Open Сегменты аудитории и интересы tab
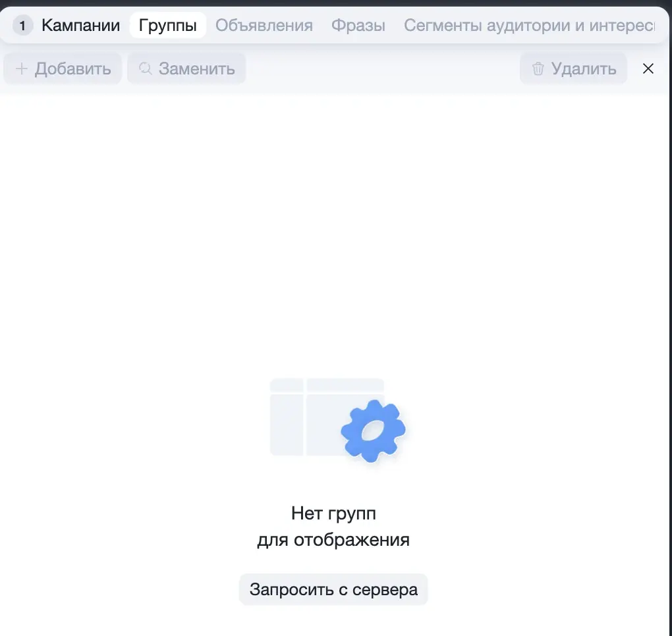 pos(529,25)
